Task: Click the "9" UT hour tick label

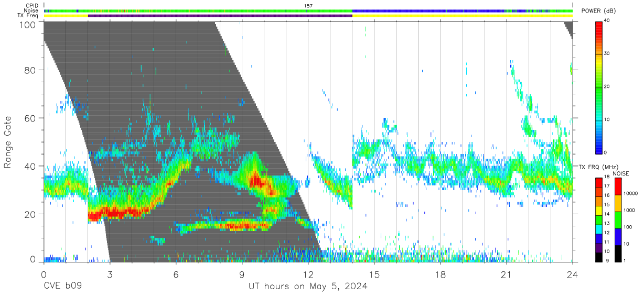Action: (x=242, y=274)
